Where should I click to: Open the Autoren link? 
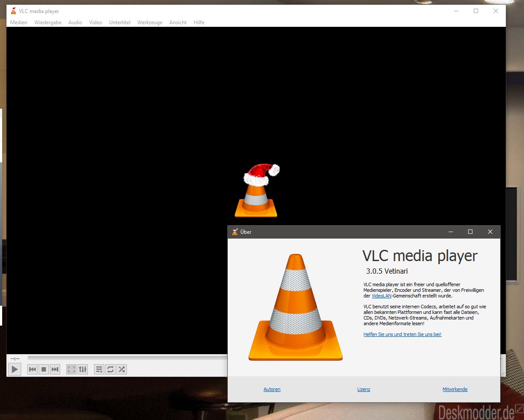click(x=272, y=389)
